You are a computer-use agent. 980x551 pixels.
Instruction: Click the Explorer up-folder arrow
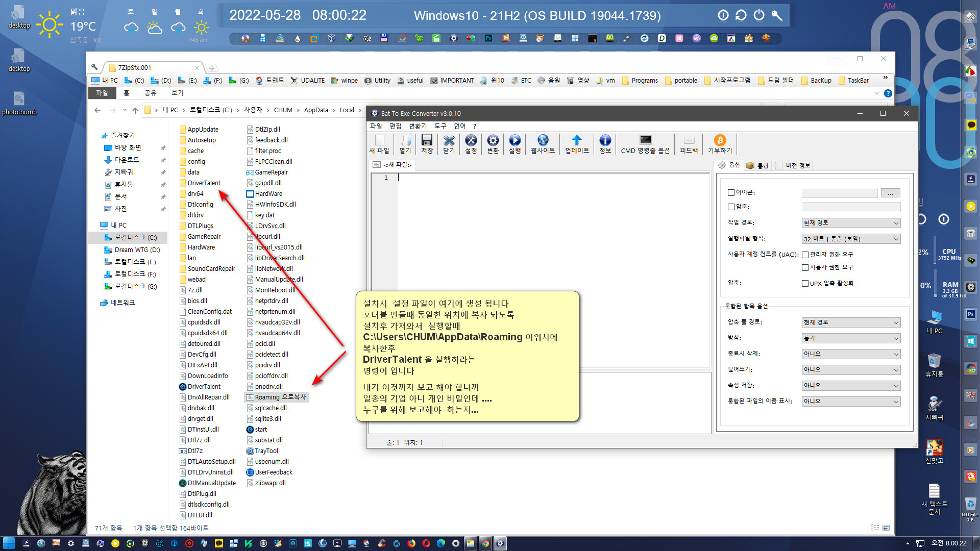(135, 110)
